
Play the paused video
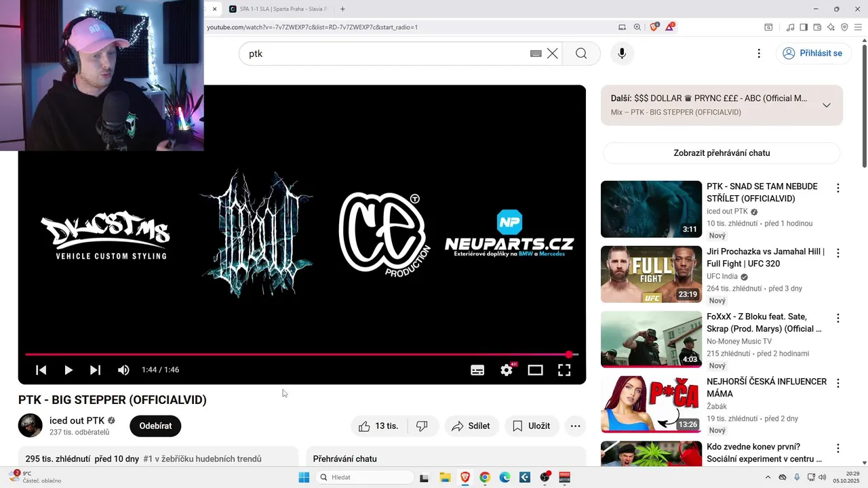tap(68, 370)
